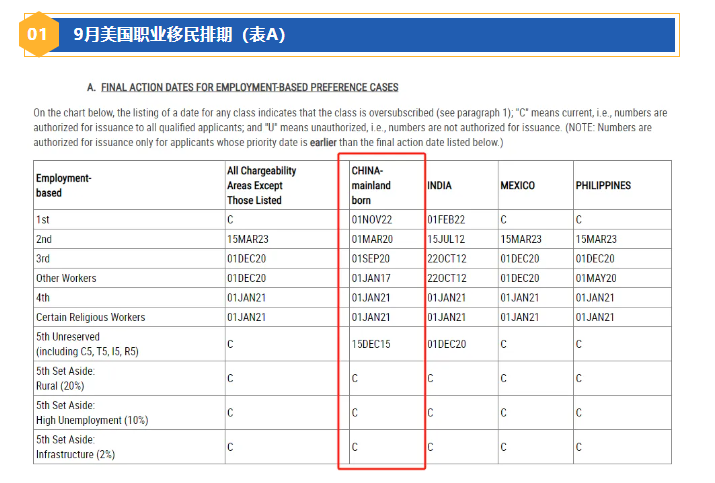Select Mexico's Certain Religious Workers date "01JAN21"
This screenshot has height=483, width=715.
[519, 317]
